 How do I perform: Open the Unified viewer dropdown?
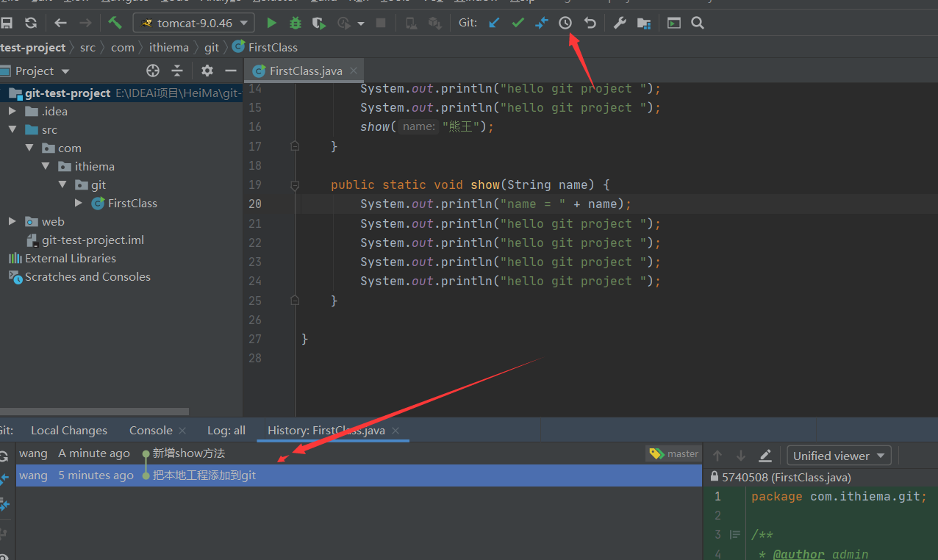(x=839, y=456)
